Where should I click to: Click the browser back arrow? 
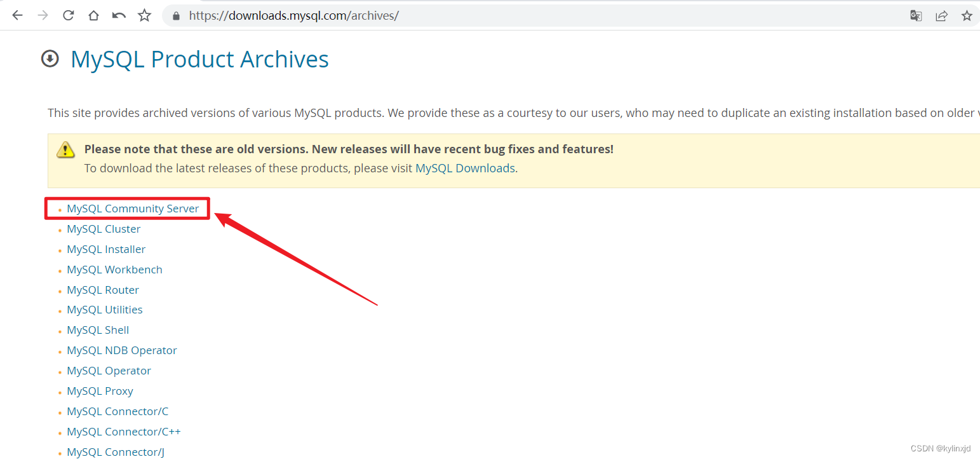tap(17, 15)
